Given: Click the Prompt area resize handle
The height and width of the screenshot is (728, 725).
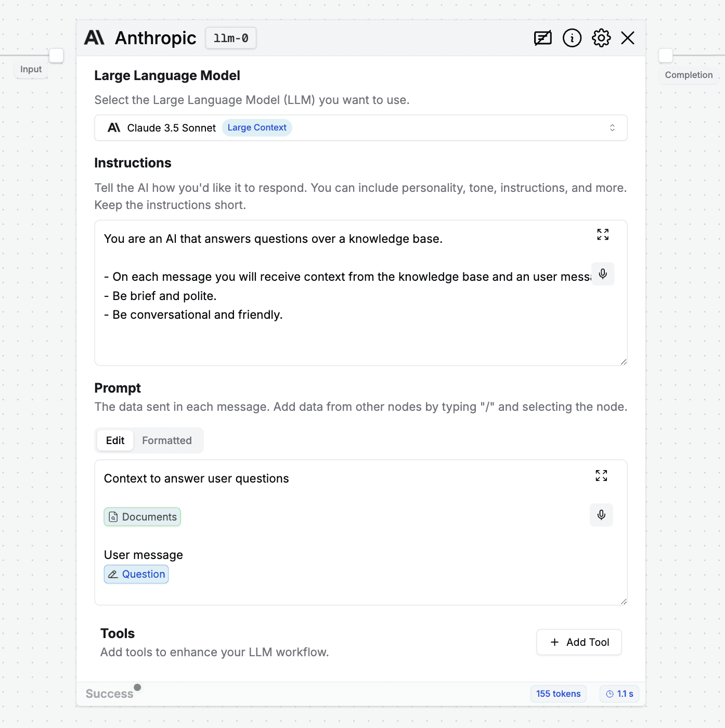Looking at the screenshot, I should coord(624,602).
